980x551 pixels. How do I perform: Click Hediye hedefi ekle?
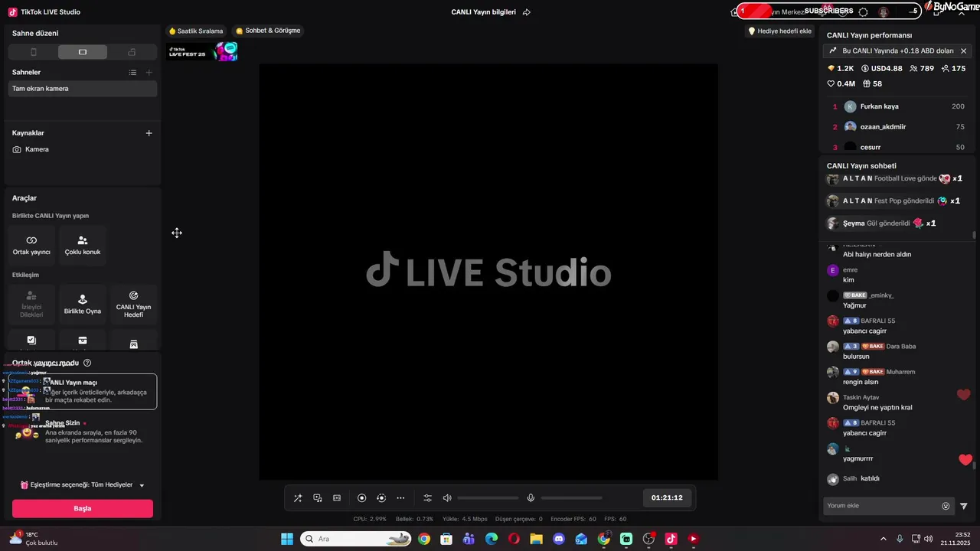tap(779, 31)
